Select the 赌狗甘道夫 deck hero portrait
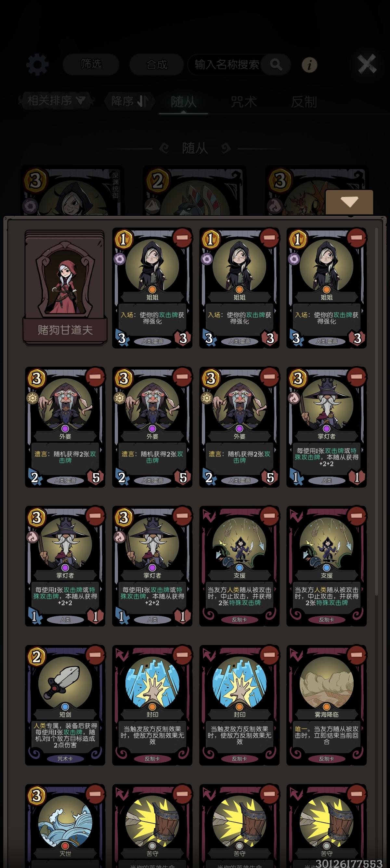 65,287
